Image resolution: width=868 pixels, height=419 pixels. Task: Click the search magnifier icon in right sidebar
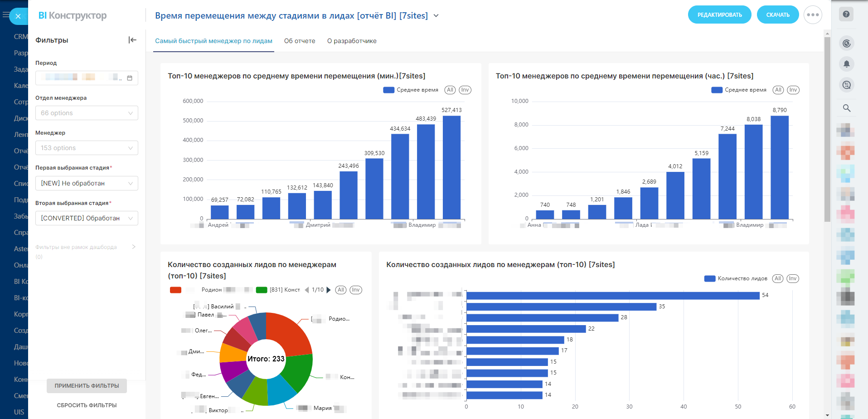[x=846, y=108]
